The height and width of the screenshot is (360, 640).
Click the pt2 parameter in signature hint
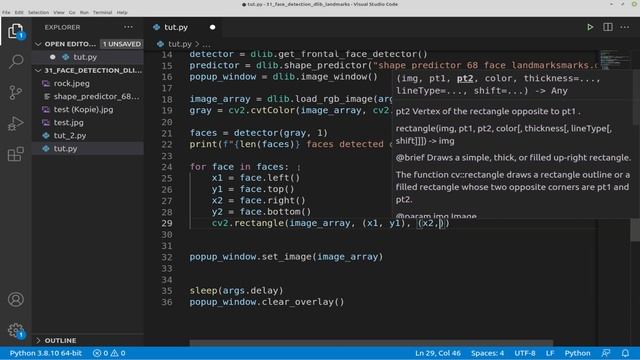click(x=464, y=78)
